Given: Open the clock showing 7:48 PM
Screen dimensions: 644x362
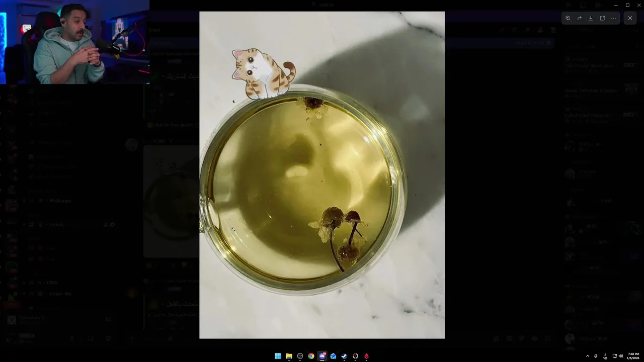Looking at the screenshot, I should pos(633,356).
